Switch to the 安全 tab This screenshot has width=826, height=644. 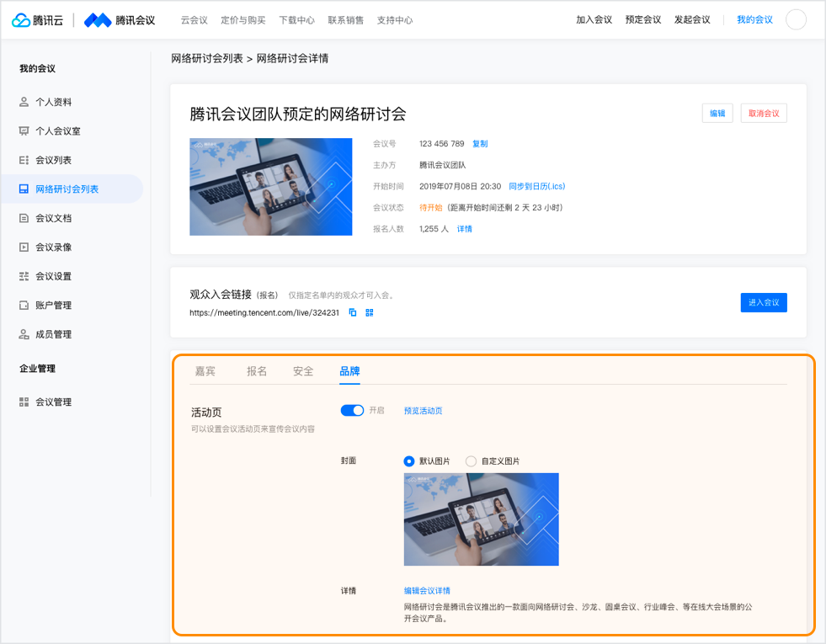(x=303, y=371)
